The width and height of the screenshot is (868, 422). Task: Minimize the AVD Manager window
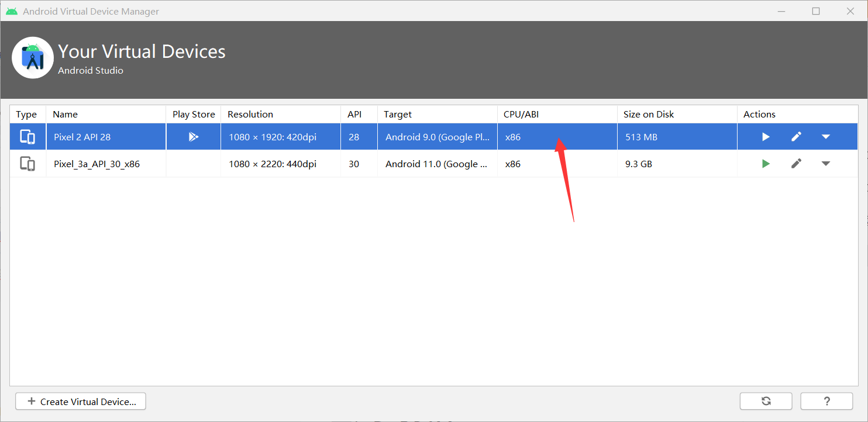point(781,11)
